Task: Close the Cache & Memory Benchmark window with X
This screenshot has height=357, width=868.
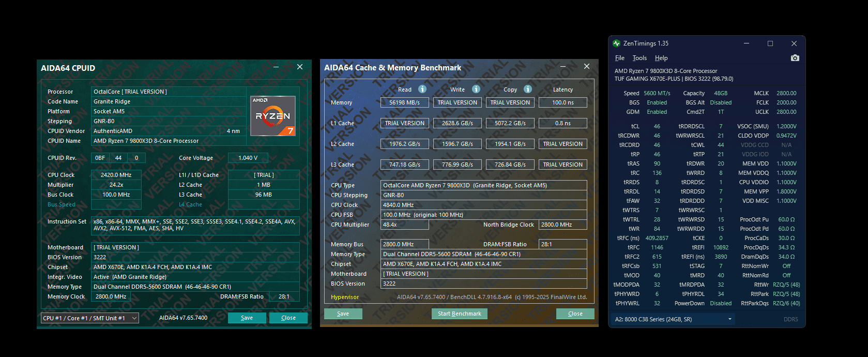Action: point(587,66)
